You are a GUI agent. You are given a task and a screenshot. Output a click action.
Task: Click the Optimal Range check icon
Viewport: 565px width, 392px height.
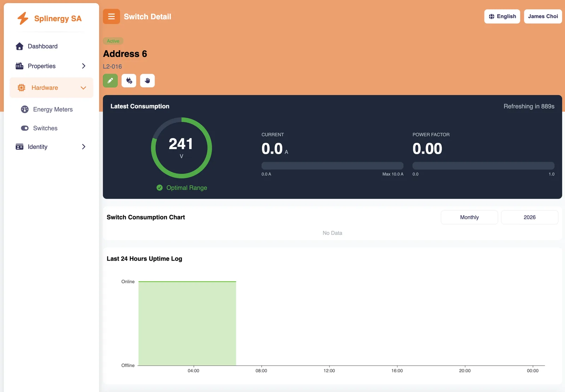coord(160,188)
